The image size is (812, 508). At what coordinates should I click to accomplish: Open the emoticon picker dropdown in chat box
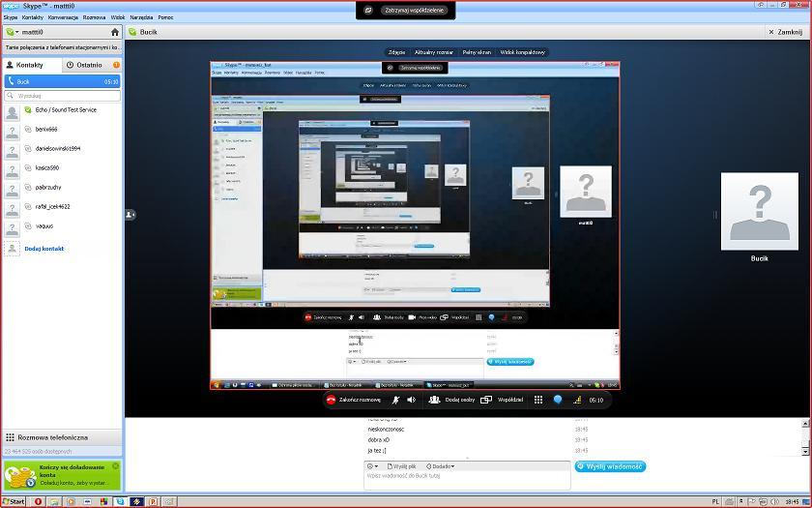[x=372, y=466]
